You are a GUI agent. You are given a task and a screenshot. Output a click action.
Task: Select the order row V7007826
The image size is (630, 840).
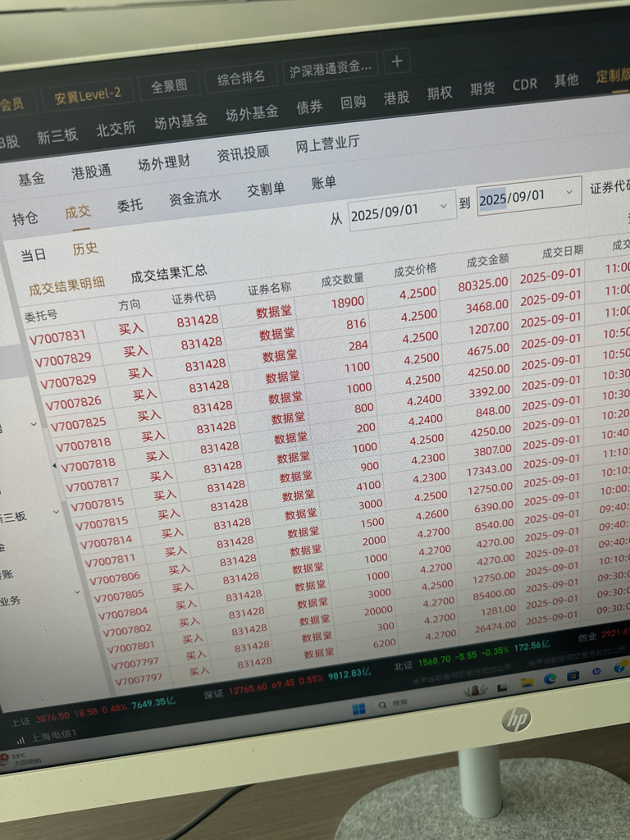[73, 403]
